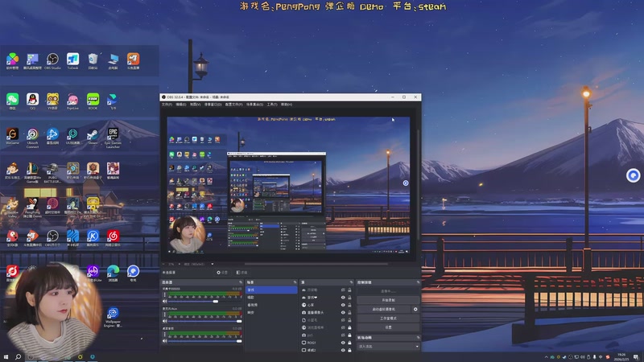Open the OBS Studio desktop shortcut
The height and width of the screenshot is (362, 644).
coord(52,61)
